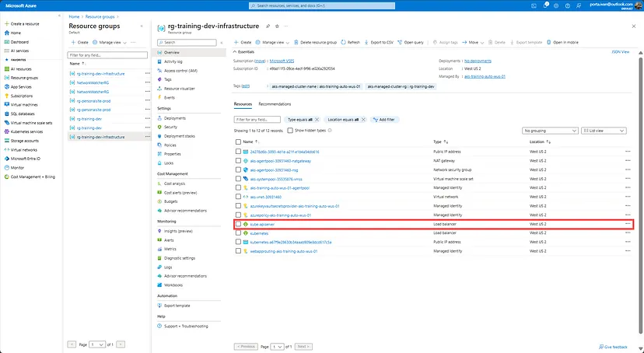The width and height of the screenshot is (644, 353).
Task: Click the resource menu Search box
Action: tap(187, 42)
